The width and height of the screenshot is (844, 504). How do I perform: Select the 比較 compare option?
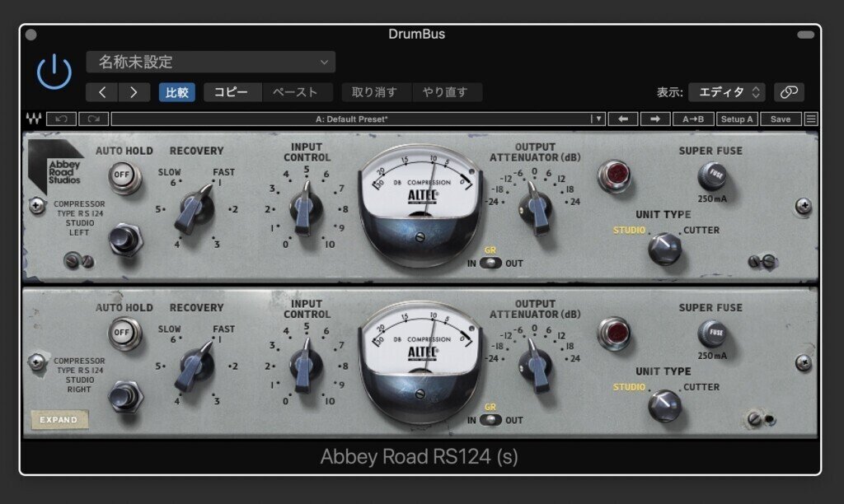click(x=176, y=92)
